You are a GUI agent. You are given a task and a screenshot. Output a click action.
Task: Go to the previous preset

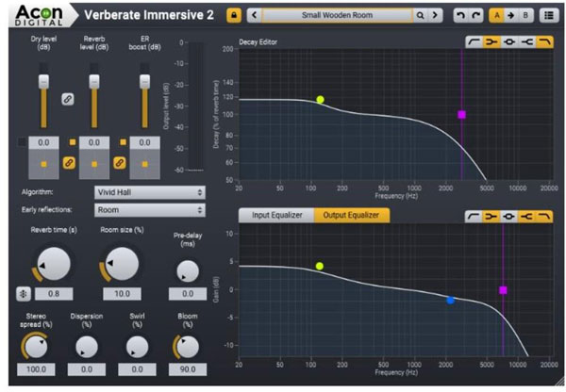pos(254,15)
